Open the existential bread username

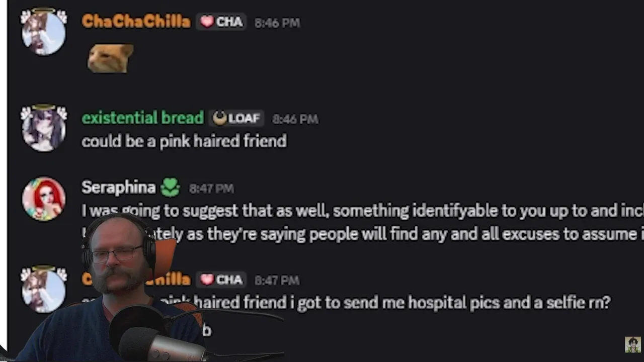(x=142, y=118)
